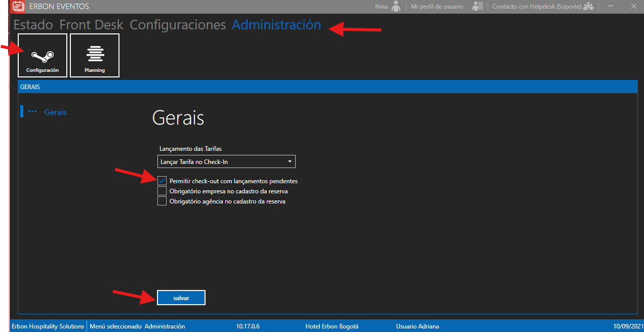Select the Administración tab
Screen dimensions: 644x332
[x=276, y=25]
